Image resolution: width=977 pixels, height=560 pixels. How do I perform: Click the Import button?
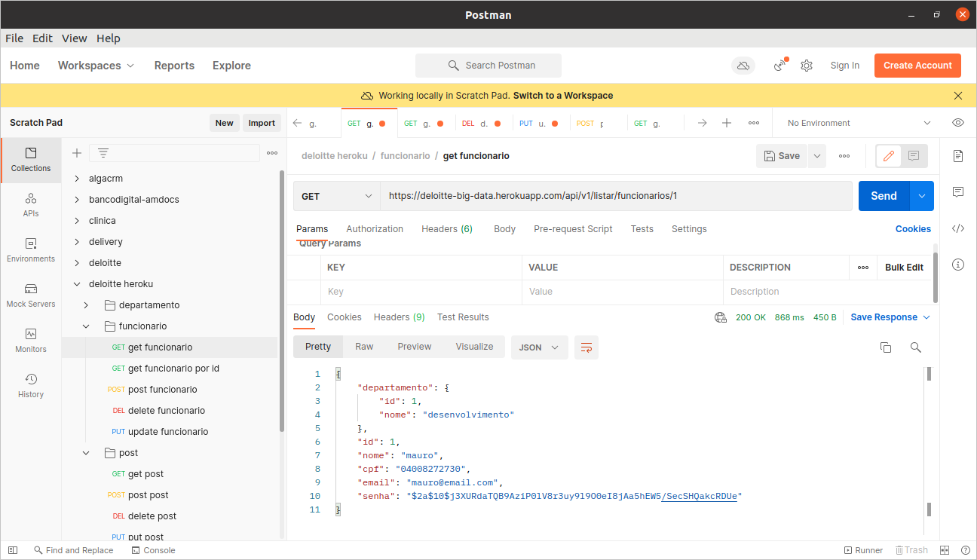tap(262, 123)
